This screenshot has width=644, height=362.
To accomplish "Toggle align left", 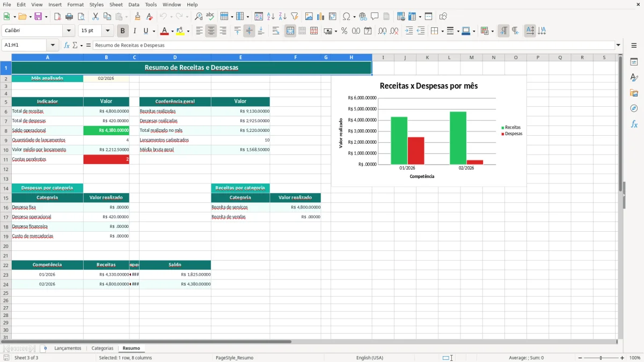I will [199, 31].
